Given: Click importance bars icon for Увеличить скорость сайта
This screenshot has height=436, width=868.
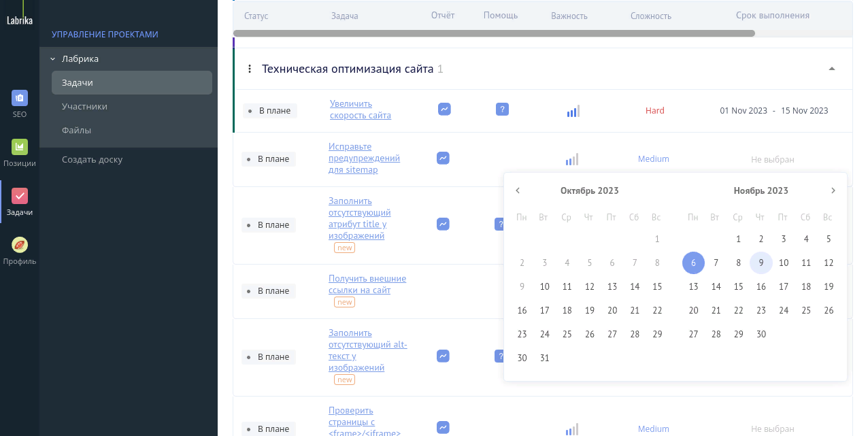Looking at the screenshot, I should (573, 111).
